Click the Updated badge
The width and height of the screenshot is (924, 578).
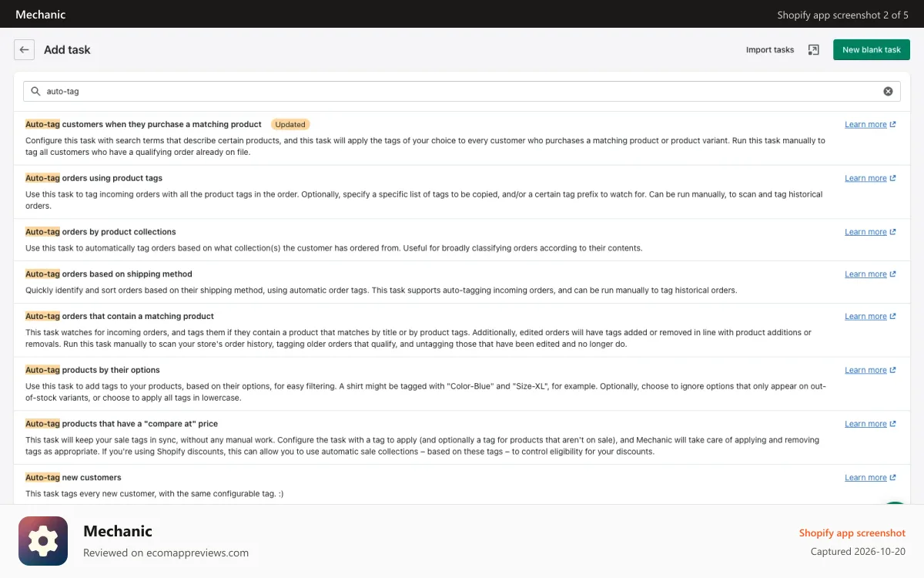pos(290,124)
